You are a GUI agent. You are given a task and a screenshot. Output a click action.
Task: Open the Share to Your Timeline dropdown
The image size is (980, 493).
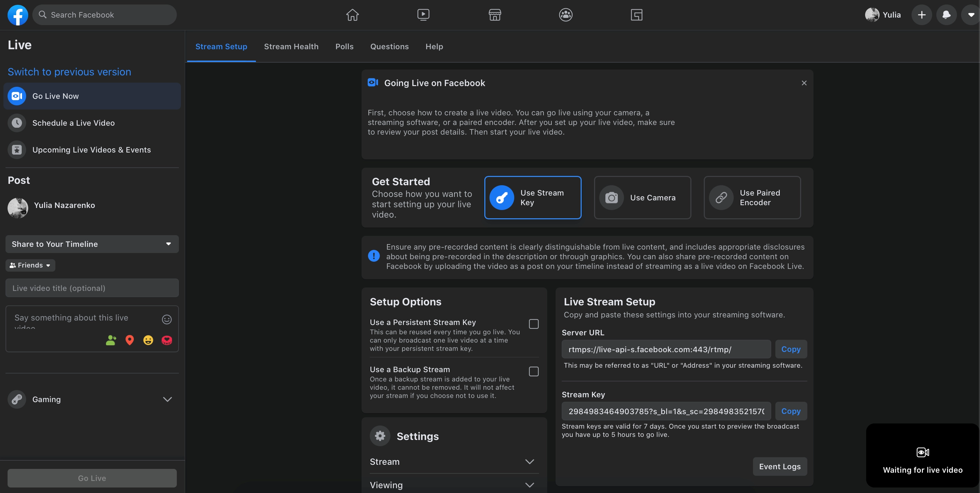click(x=92, y=244)
